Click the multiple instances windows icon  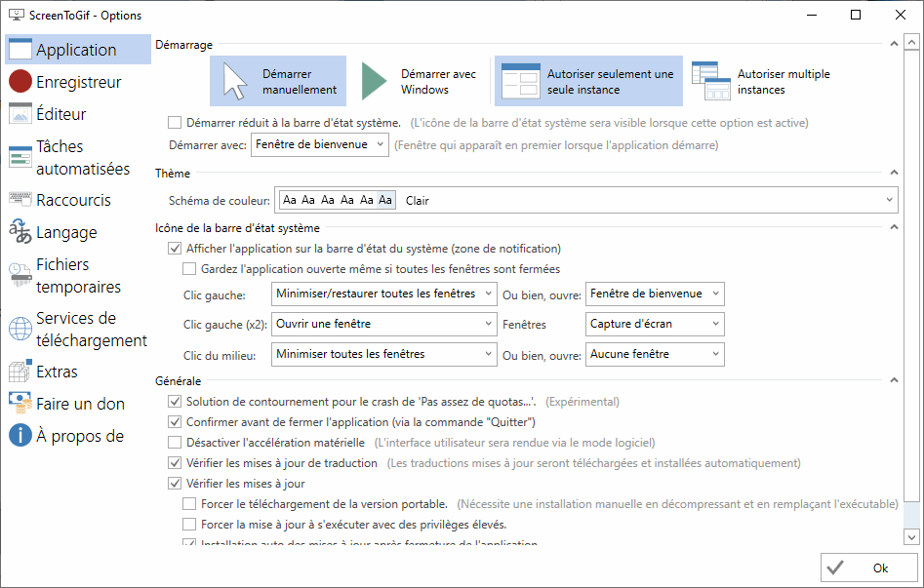[x=711, y=81]
